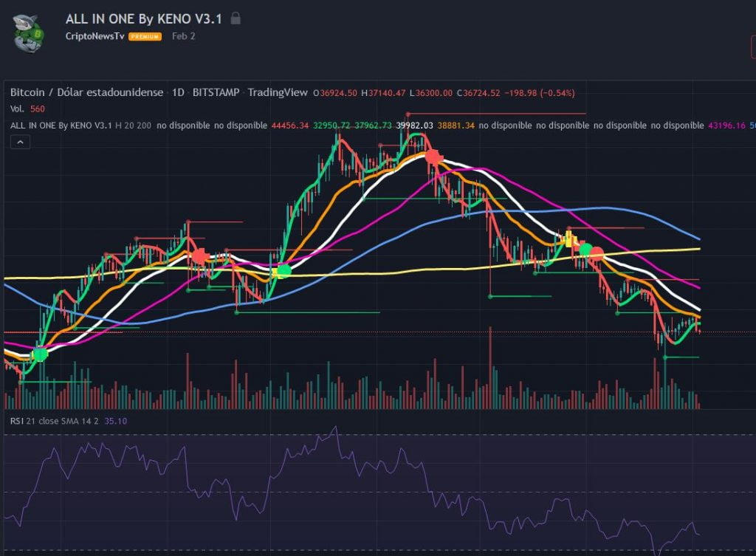The width and height of the screenshot is (756, 556).
Task: Click the indicator value 37962.73
Action: (373, 126)
